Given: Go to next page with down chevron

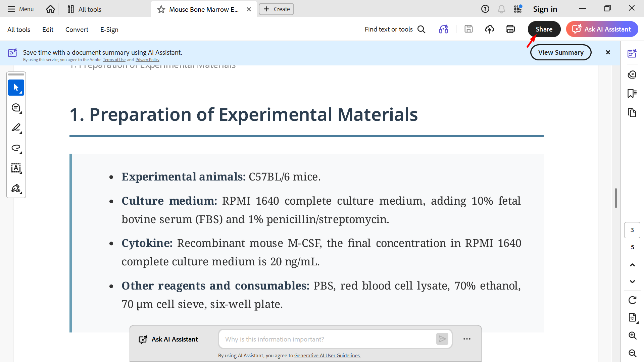Looking at the screenshot, I should point(632,281).
